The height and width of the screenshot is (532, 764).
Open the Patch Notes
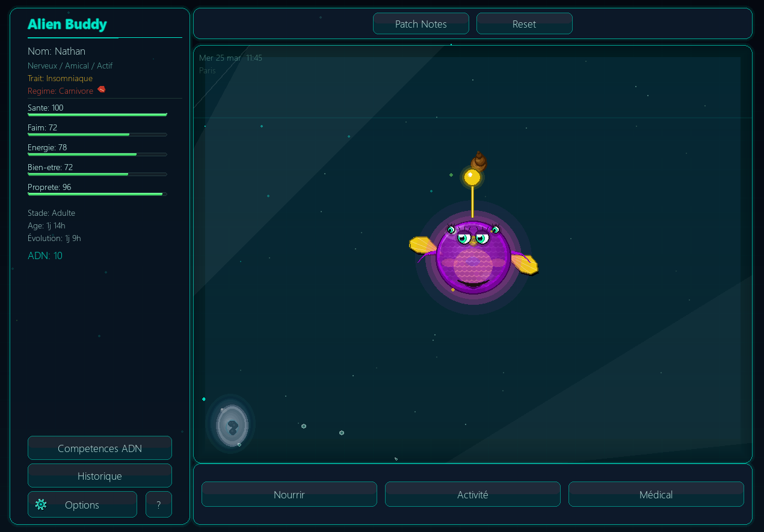[421, 24]
